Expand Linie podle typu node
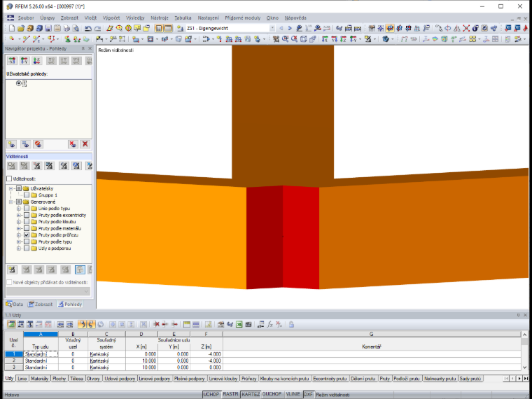The width and height of the screenshot is (532, 399). [19, 209]
